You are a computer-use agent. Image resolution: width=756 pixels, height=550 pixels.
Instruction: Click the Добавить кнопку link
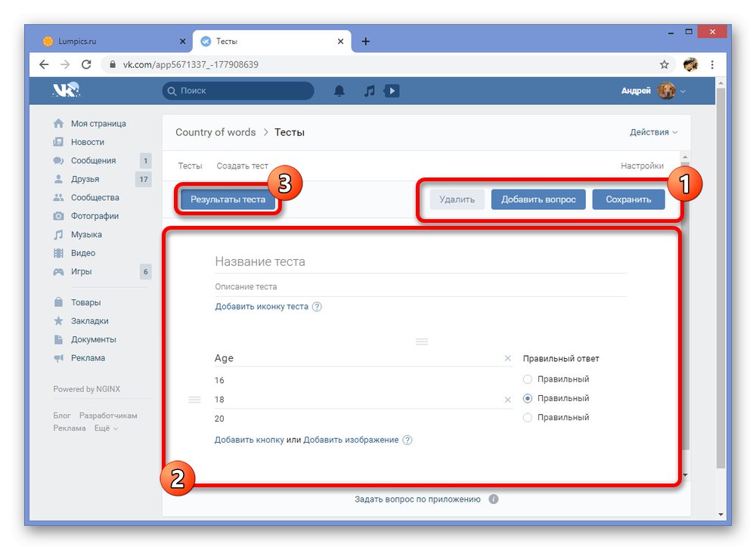[x=249, y=440]
